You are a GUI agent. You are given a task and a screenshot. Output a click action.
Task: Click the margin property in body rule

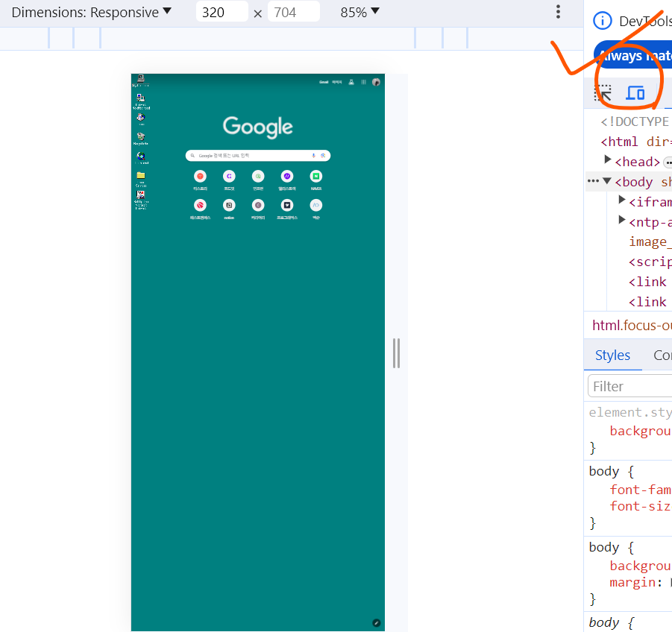(632, 582)
